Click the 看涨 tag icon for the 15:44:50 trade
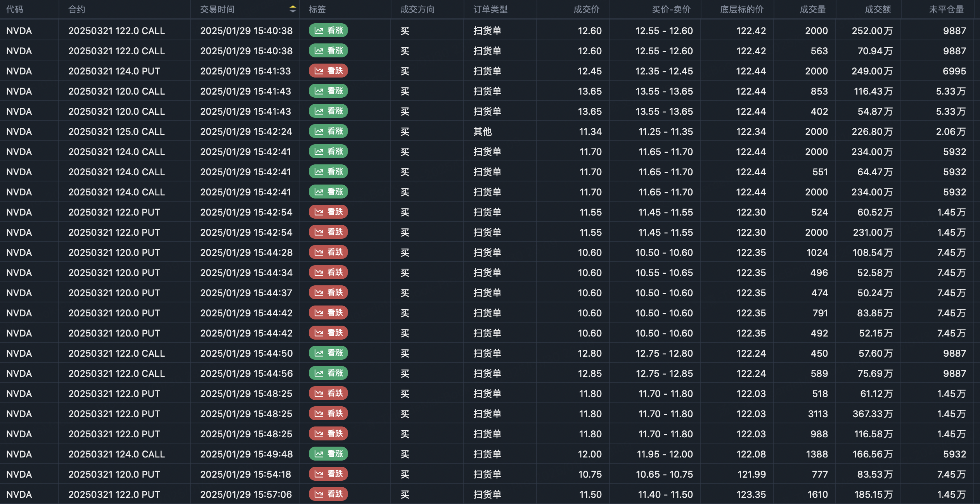Viewport: 980px width, 504px height. (x=319, y=353)
